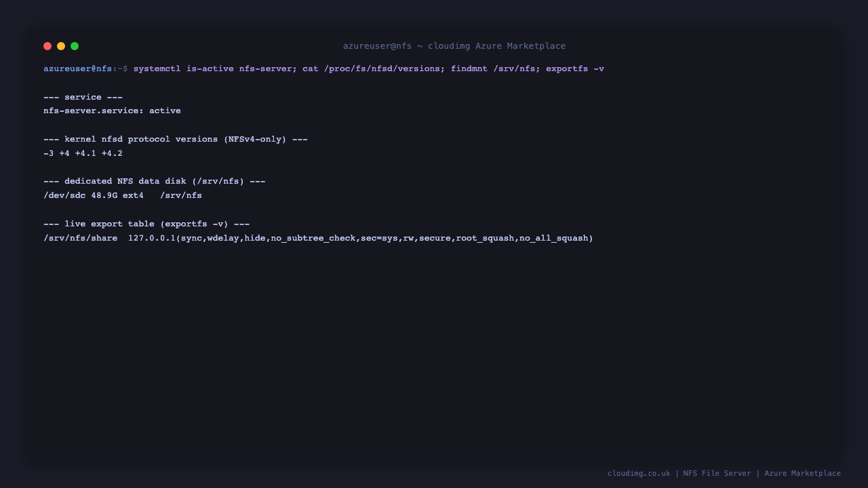Click the window title 'azureuser@nfs ~ cloudimg Azure Marketplace'
The width and height of the screenshot is (868, 488).
pyautogui.click(x=454, y=46)
